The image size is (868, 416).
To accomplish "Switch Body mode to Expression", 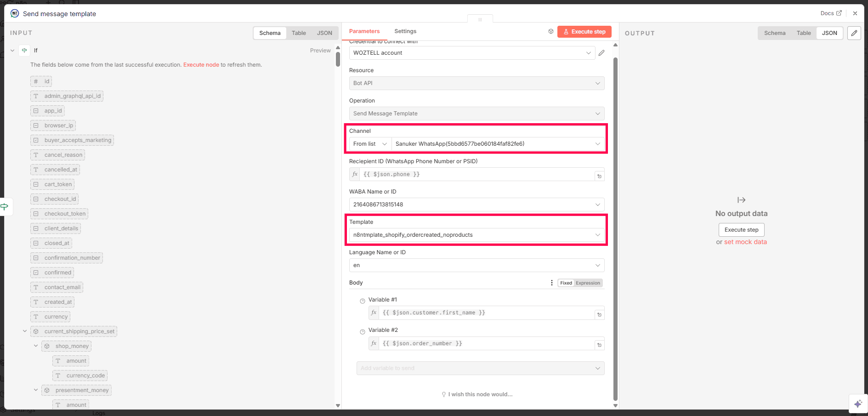I will [x=588, y=283].
